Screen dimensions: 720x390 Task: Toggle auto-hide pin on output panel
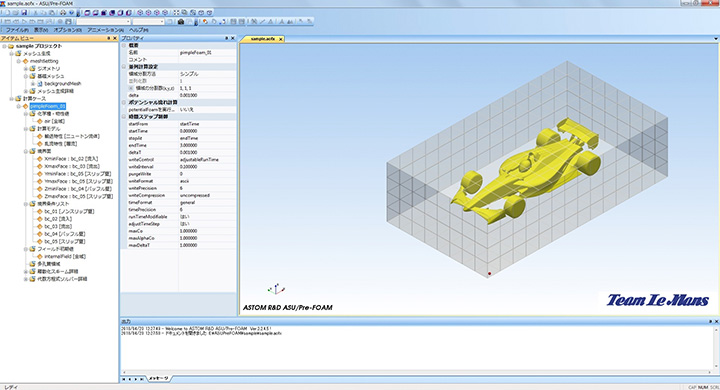710,321
